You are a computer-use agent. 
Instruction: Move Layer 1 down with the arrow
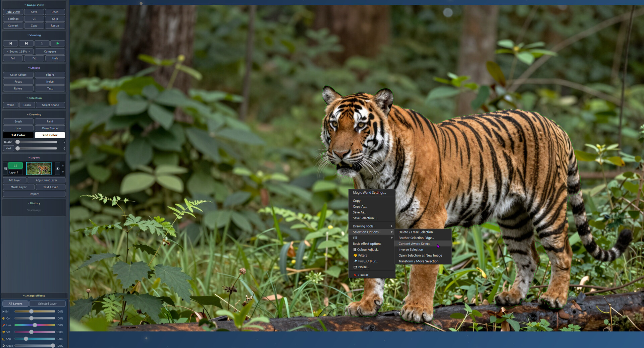coord(63,172)
